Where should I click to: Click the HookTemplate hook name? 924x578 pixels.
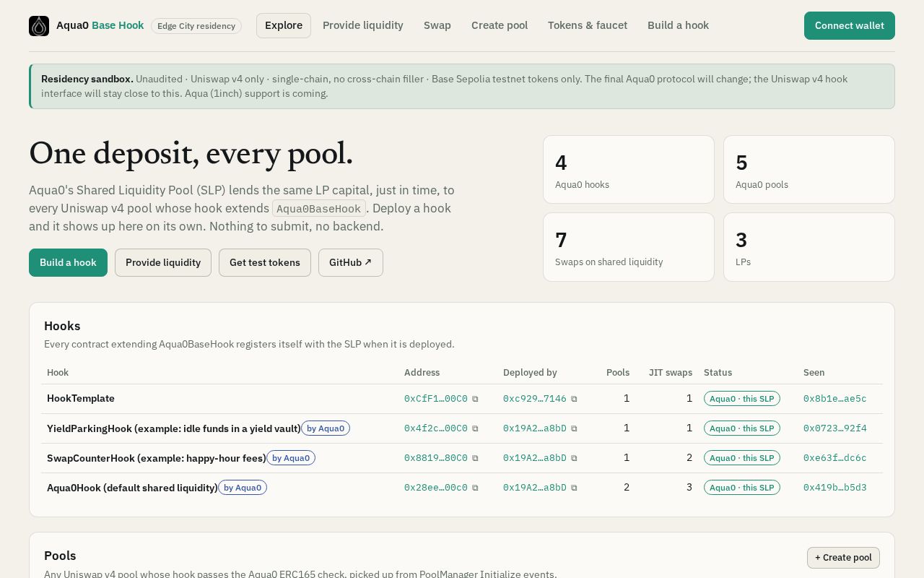tap(81, 399)
